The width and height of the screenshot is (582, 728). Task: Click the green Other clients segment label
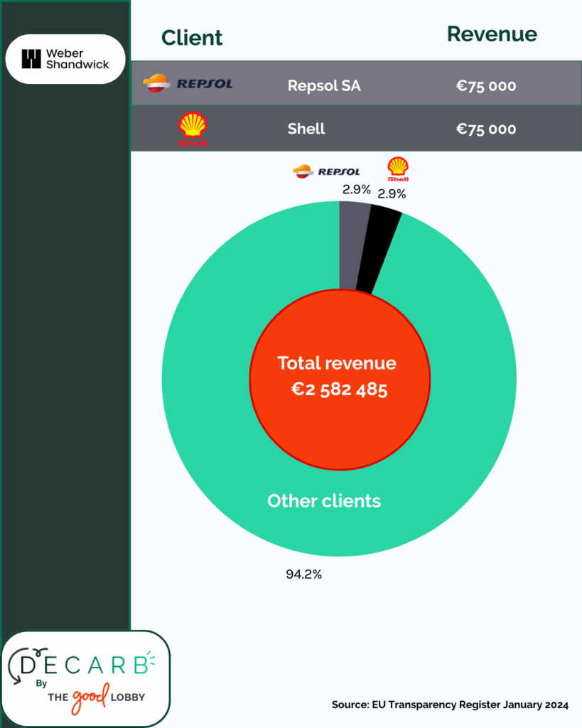324,501
